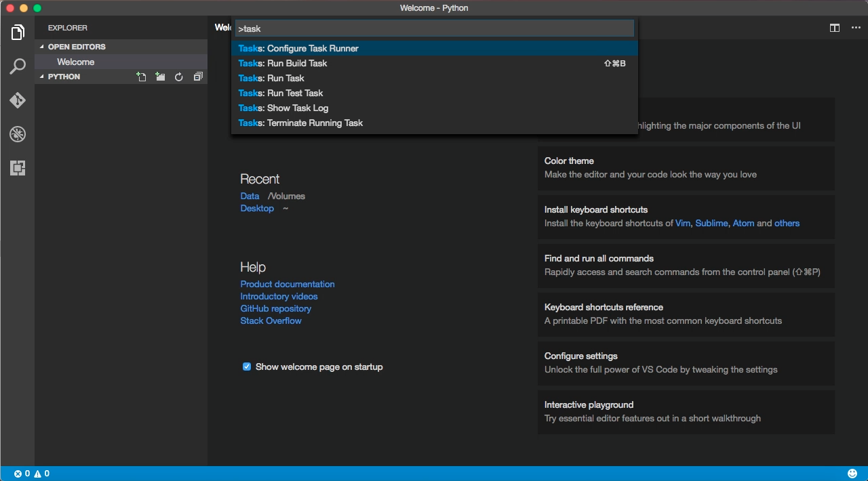
Task: Click the EXPLORER panel title
Action: pyautogui.click(x=68, y=28)
